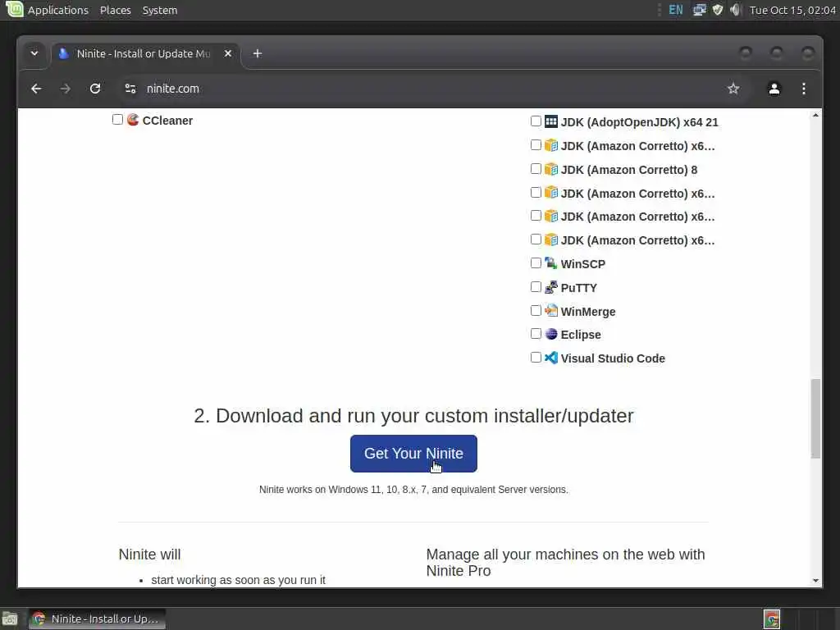Click the Chrome icon at bottom-right panel
Screen dimensions: 840x630
pos(771,619)
